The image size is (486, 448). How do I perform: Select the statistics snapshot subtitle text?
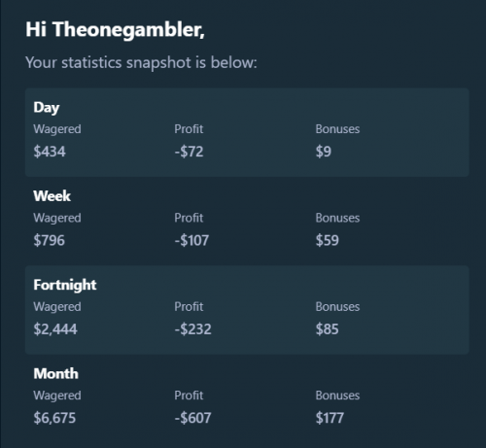coord(141,62)
